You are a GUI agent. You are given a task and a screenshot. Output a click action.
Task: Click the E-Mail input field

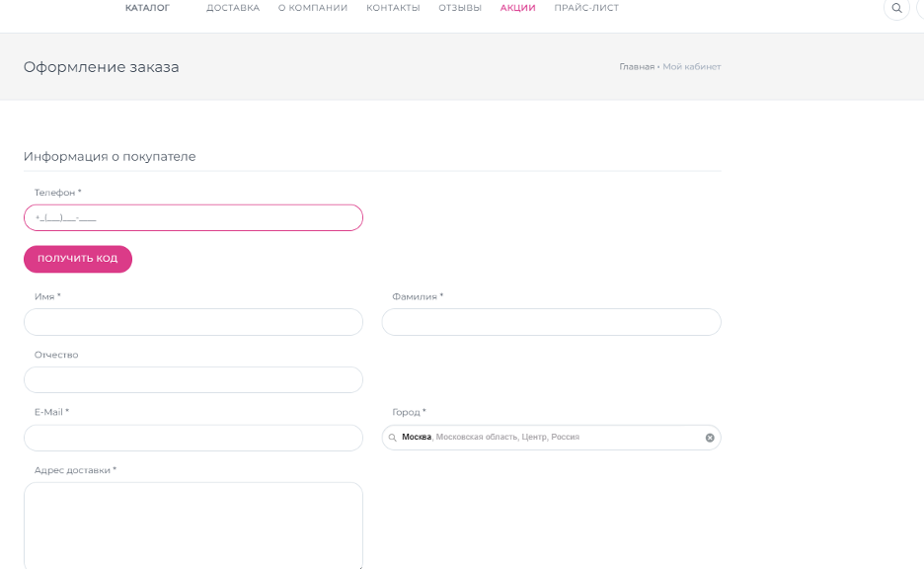pyautogui.click(x=193, y=438)
